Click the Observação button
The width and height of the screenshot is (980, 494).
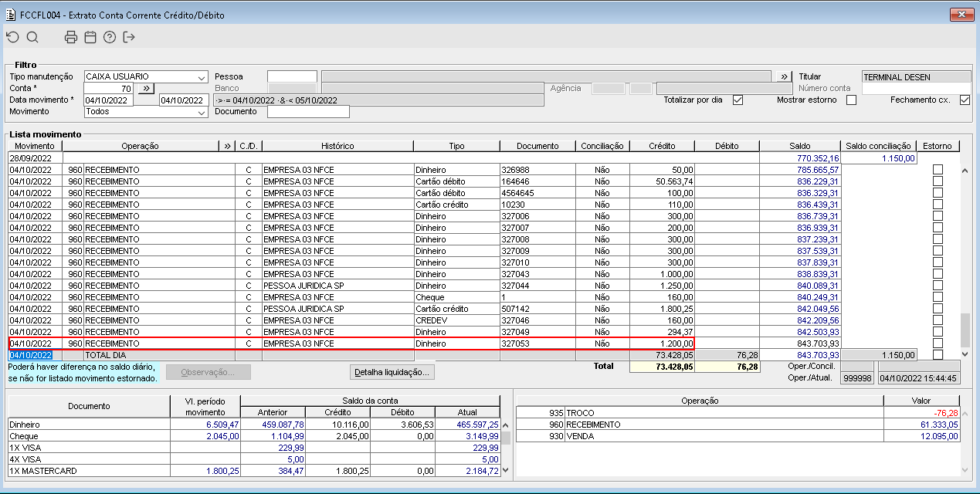pyautogui.click(x=209, y=372)
